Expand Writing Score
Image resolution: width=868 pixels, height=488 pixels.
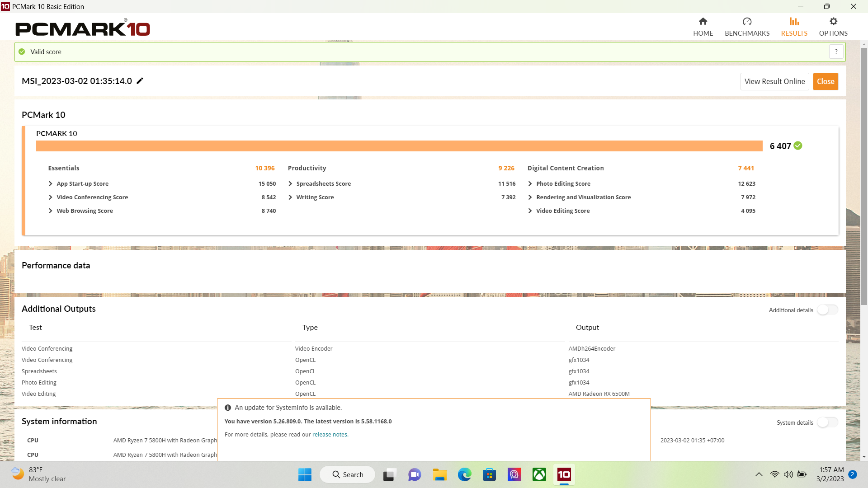point(290,197)
